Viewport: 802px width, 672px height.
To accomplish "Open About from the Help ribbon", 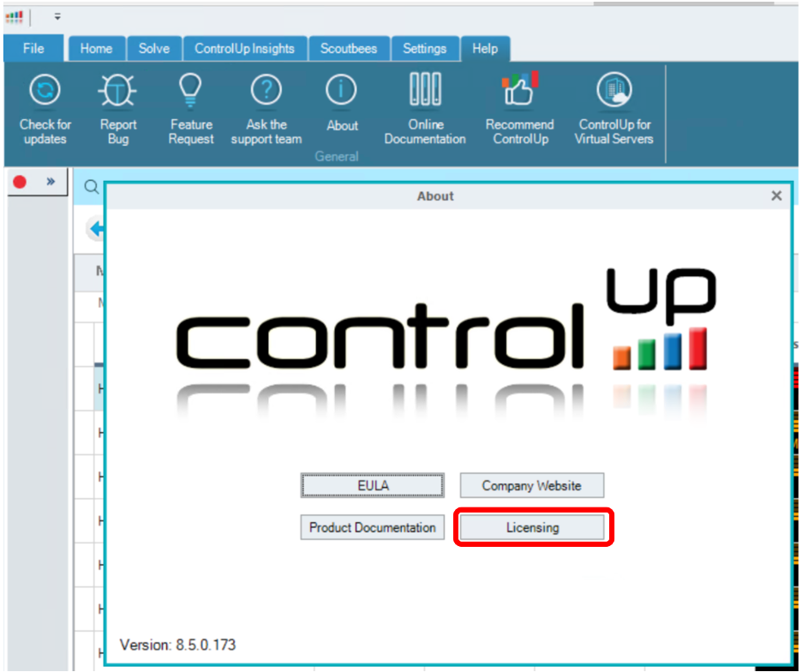I will (341, 104).
